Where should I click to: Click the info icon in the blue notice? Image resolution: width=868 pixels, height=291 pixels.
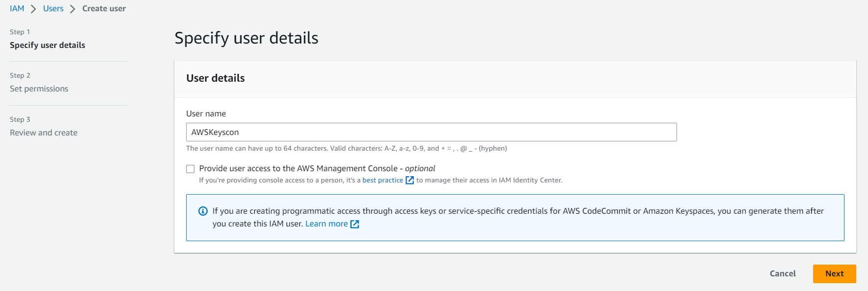pos(203,211)
